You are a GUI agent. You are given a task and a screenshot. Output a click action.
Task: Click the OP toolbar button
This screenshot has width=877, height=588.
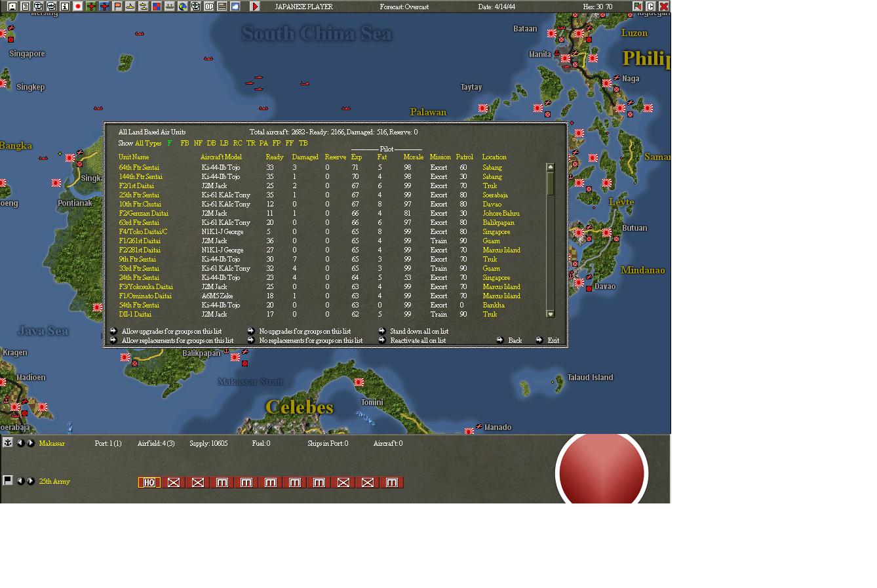[x=208, y=7]
